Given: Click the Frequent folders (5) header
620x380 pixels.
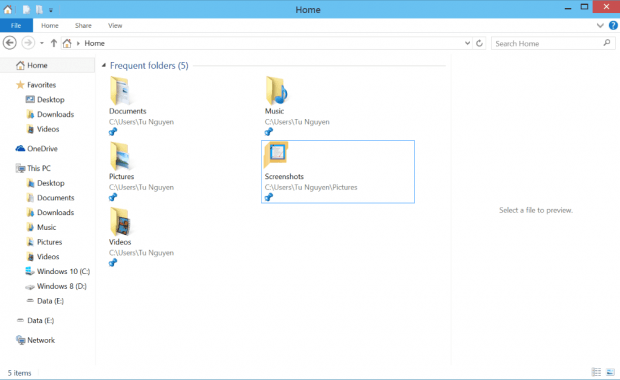Looking at the screenshot, I should tap(149, 66).
